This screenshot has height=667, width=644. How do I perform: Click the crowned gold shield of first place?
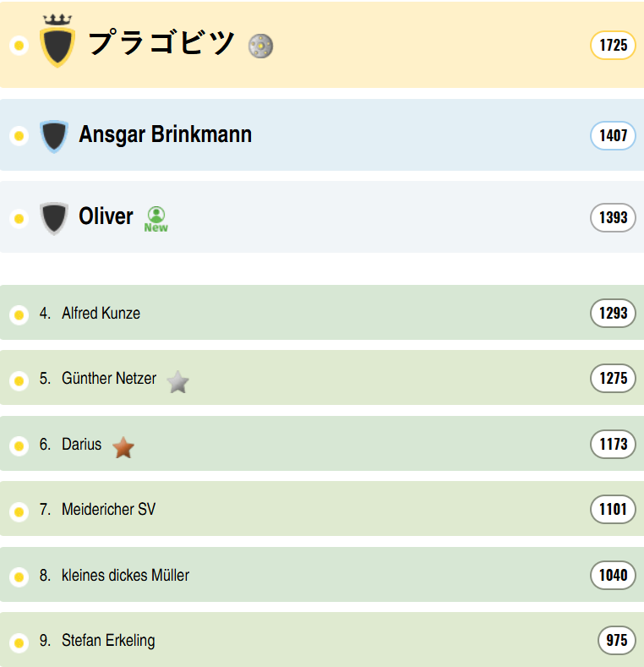tap(57, 44)
